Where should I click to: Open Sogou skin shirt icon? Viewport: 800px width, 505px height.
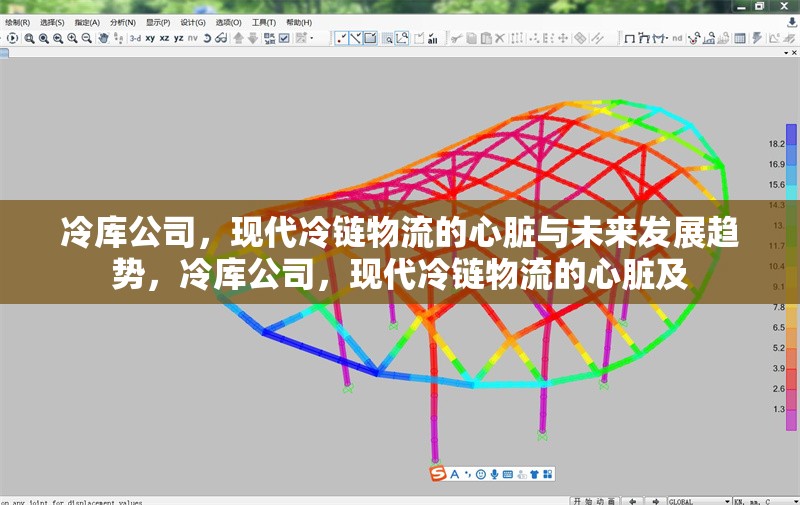click(x=534, y=474)
